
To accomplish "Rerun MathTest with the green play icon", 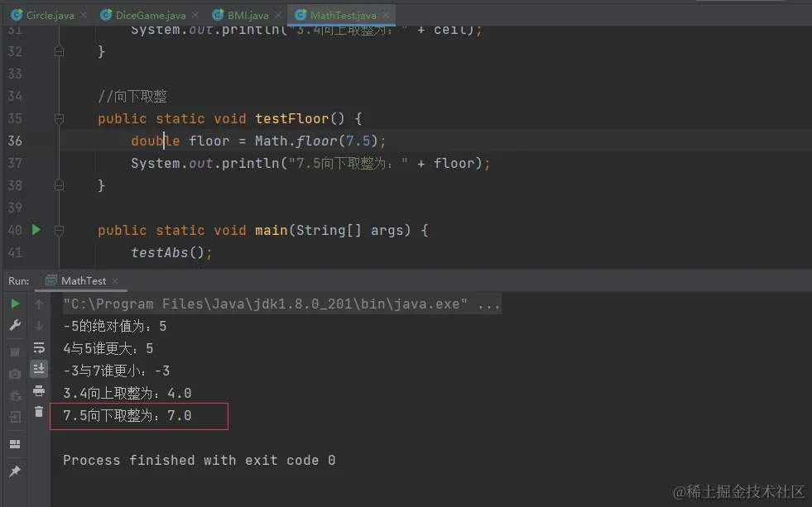I will [x=15, y=304].
